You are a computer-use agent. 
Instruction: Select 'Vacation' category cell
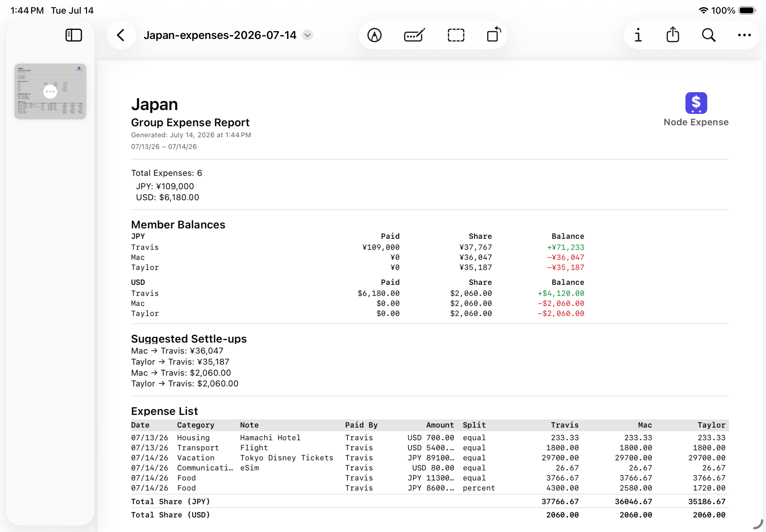click(195, 458)
